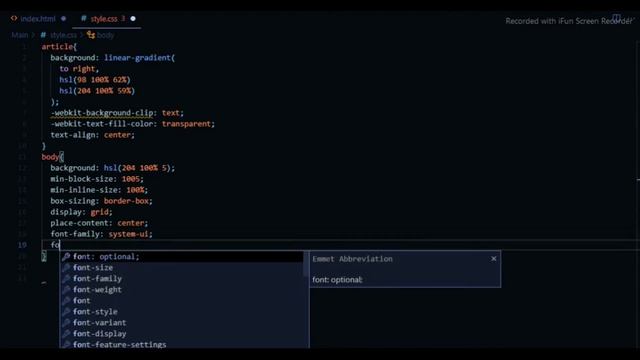The height and width of the screenshot is (360, 640).
Task: Click wrench icon beside font-style suggestion
Action: coord(66,312)
